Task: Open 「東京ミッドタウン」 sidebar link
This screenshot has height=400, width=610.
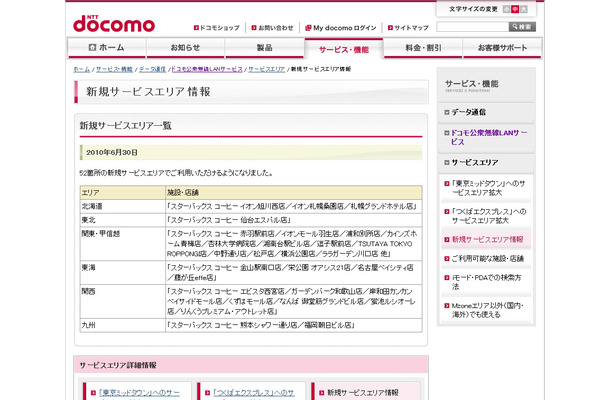Action: [488, 188]
